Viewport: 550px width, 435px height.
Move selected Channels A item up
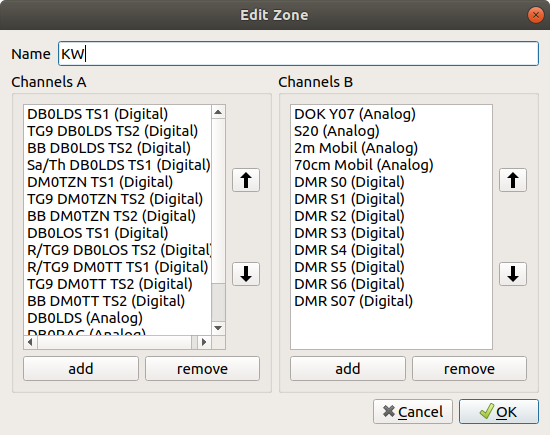[x=246, y=180]
